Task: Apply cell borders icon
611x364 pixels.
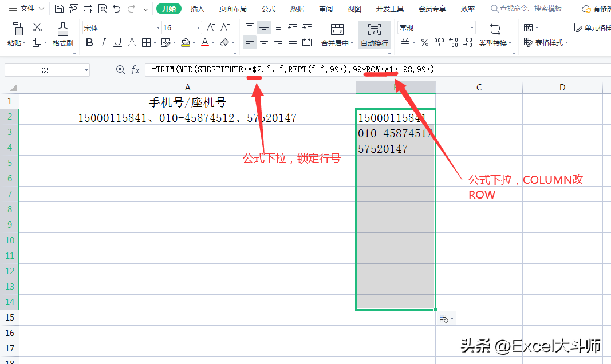Action: 146,43
